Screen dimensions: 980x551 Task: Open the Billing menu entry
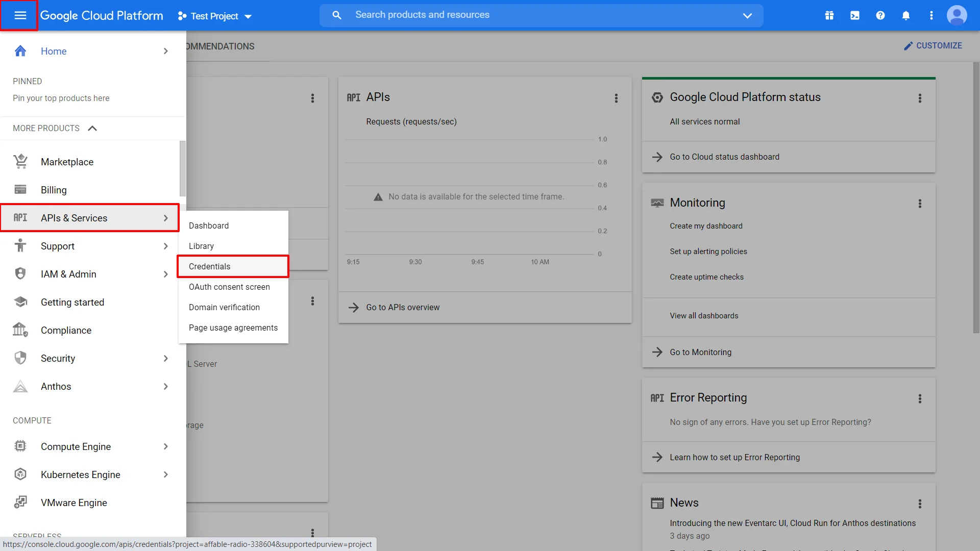pos(90,190)
